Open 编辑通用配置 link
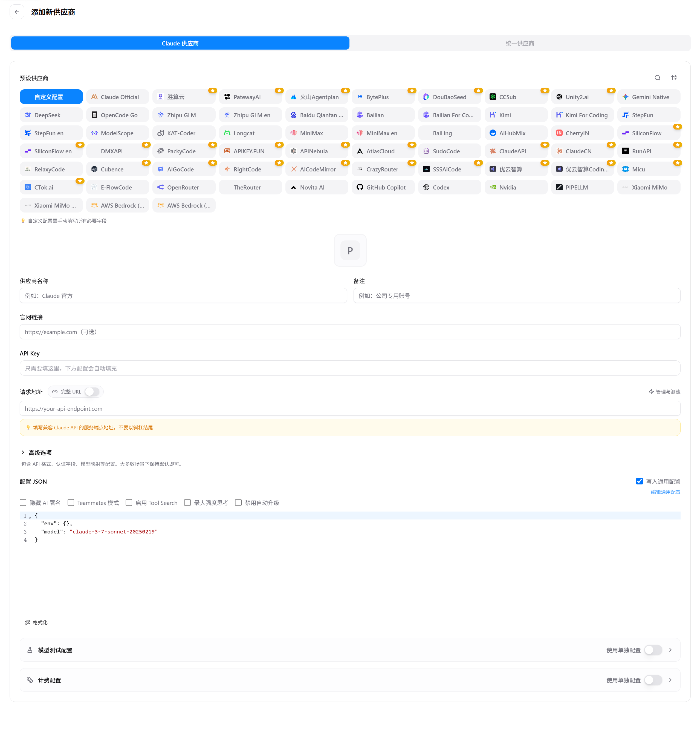Screen dimensions: 700x735 click(666, 492)
